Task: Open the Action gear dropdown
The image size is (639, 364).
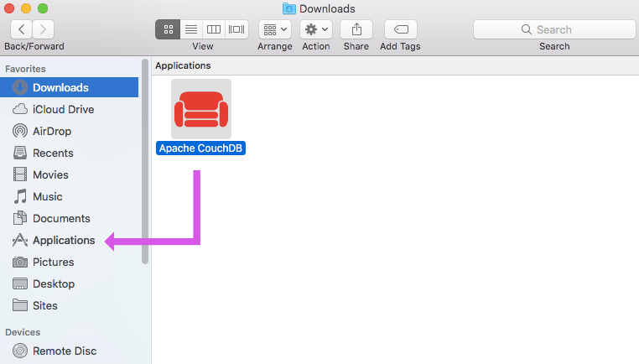Action: click(316, 29)
